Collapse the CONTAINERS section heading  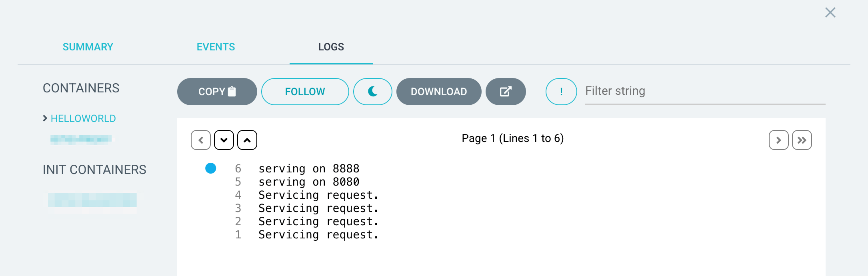click(81, 88)
